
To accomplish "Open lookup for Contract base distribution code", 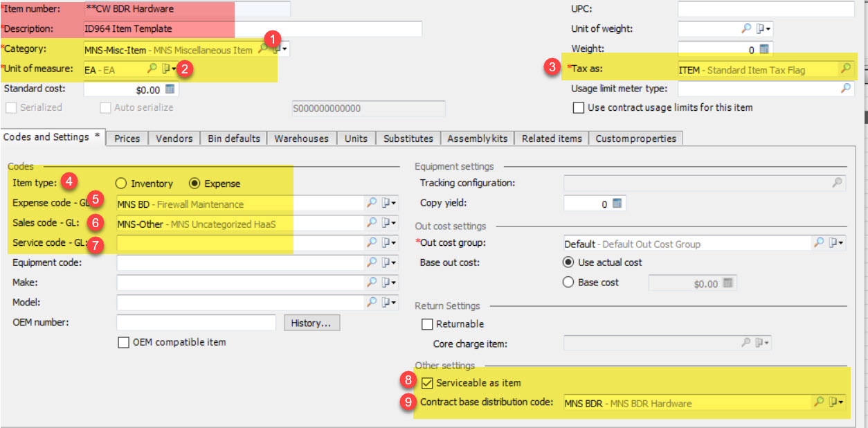I will pos(818,402).
